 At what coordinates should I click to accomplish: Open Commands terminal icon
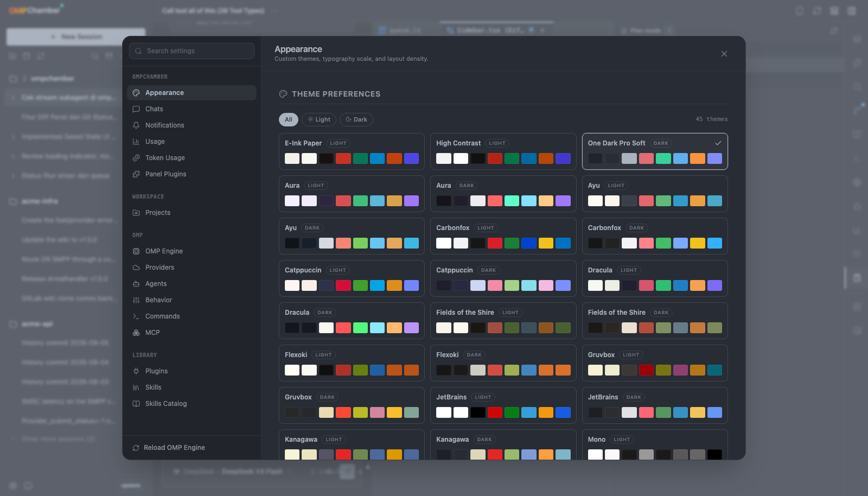coord(136,316)
